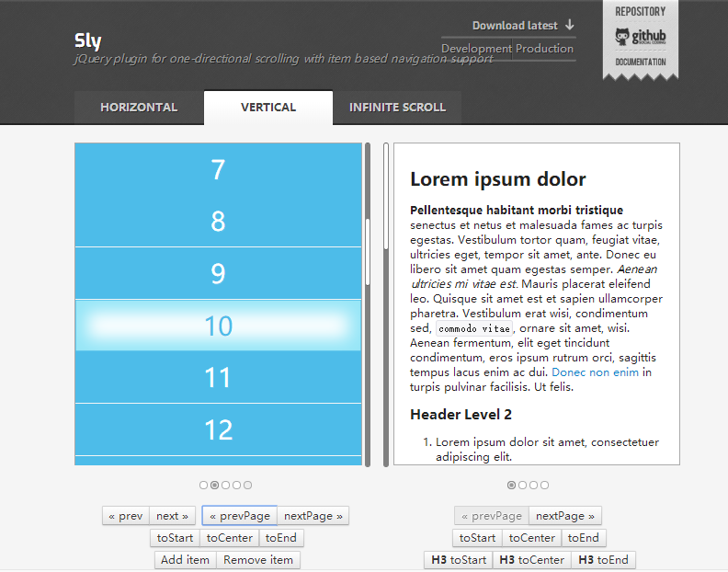Click toCenter under the text panel

[532, 538]
